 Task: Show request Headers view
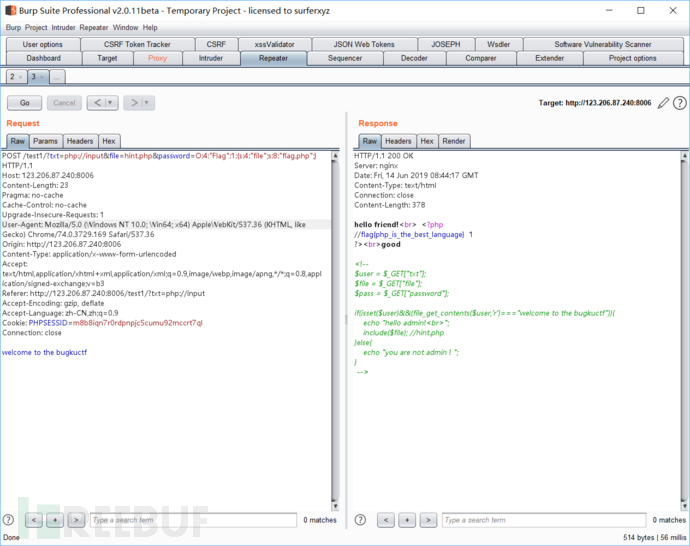tap(80, 141)
